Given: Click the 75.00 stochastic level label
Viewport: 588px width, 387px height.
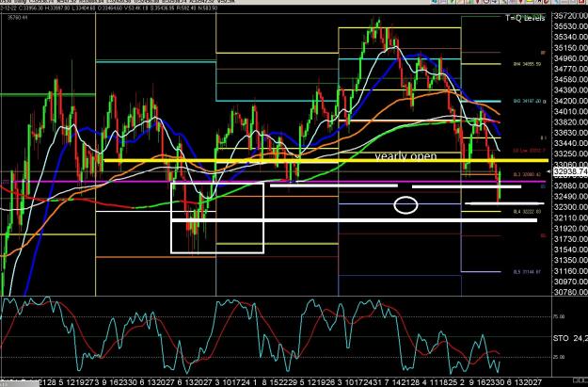Looking at the screenshot, I should (x=559, y=316).
